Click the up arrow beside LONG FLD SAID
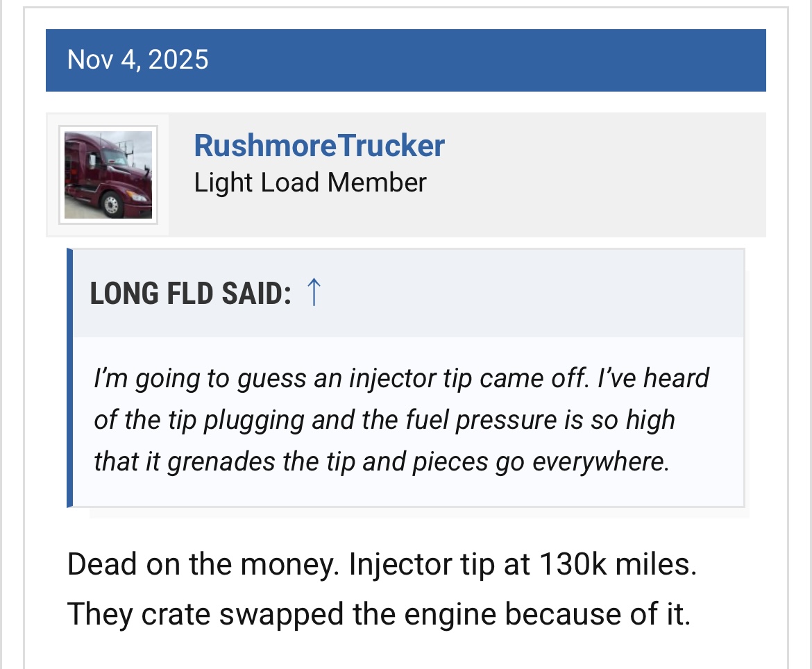The width and height of the screenshot is (812, 669). click(313, 293)
